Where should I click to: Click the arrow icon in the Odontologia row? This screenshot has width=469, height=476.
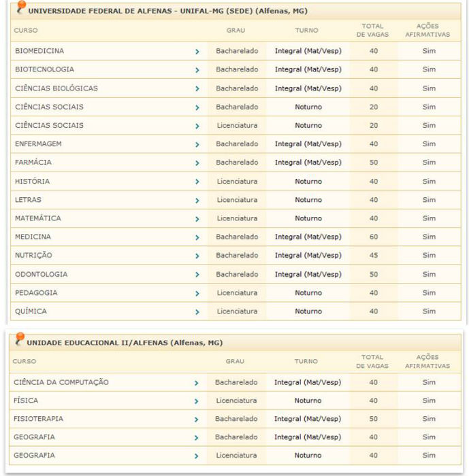[197, 275]
